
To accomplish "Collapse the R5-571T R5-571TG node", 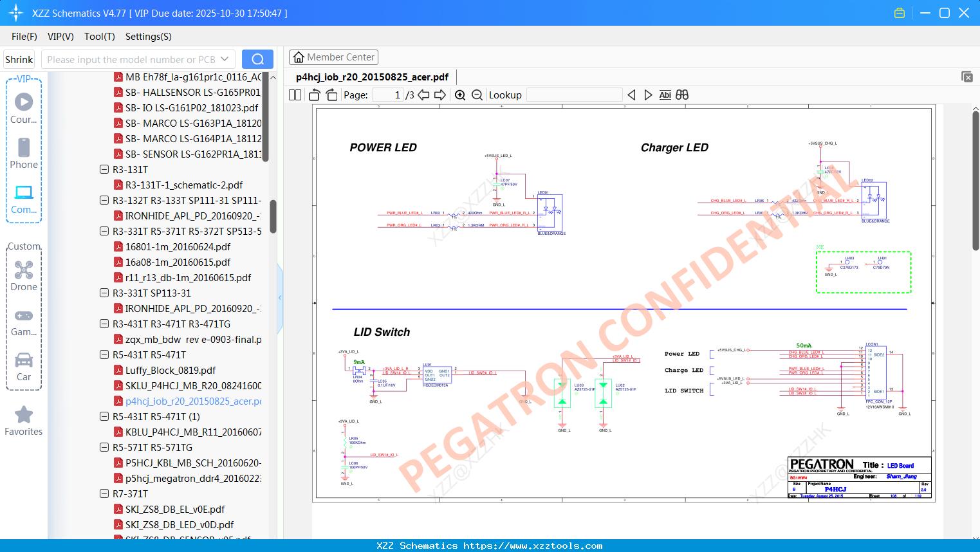I will click(x=104, y=448).
